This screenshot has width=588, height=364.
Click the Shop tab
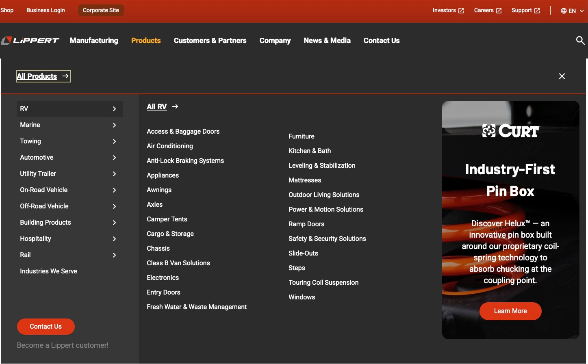7,10
